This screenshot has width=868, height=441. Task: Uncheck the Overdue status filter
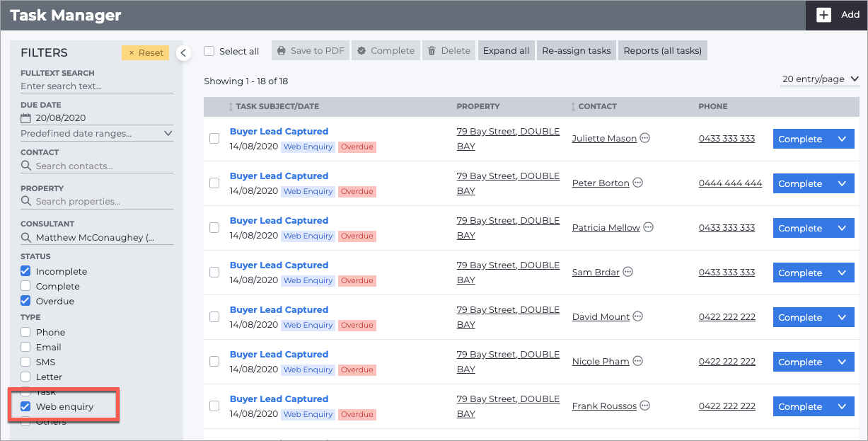(25, 301)
